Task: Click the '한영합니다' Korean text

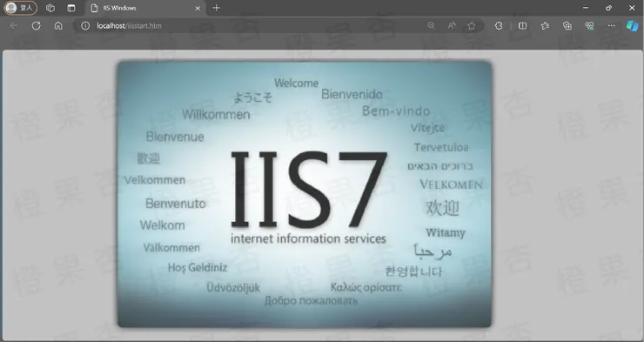Action: coord(413,272)
